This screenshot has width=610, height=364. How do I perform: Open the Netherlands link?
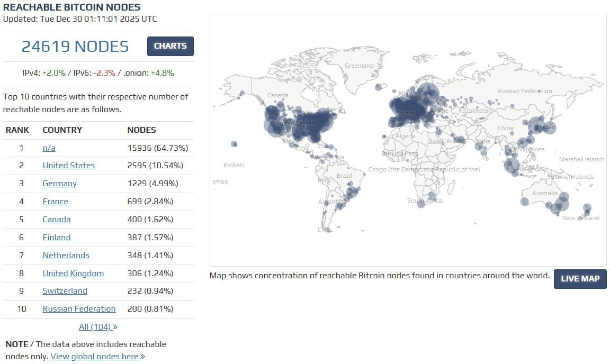pos(66,256)
